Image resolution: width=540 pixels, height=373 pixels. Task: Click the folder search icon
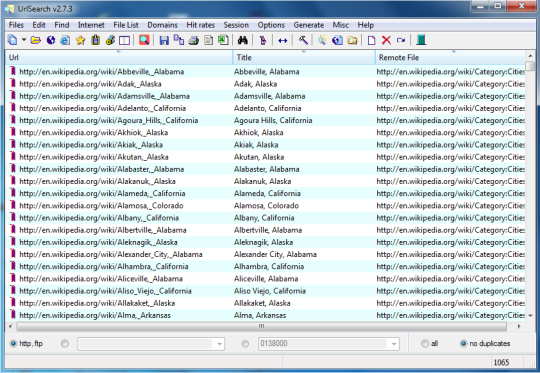tap(352, 40)
